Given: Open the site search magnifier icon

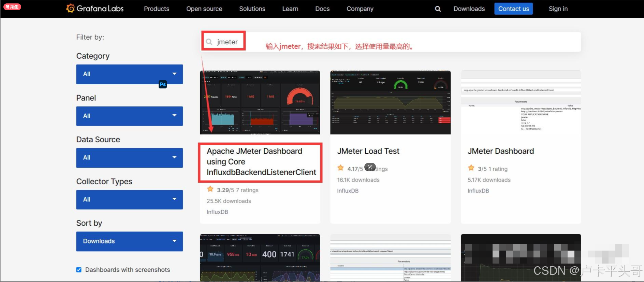Looking at the screenshot, I should [438, 9].
